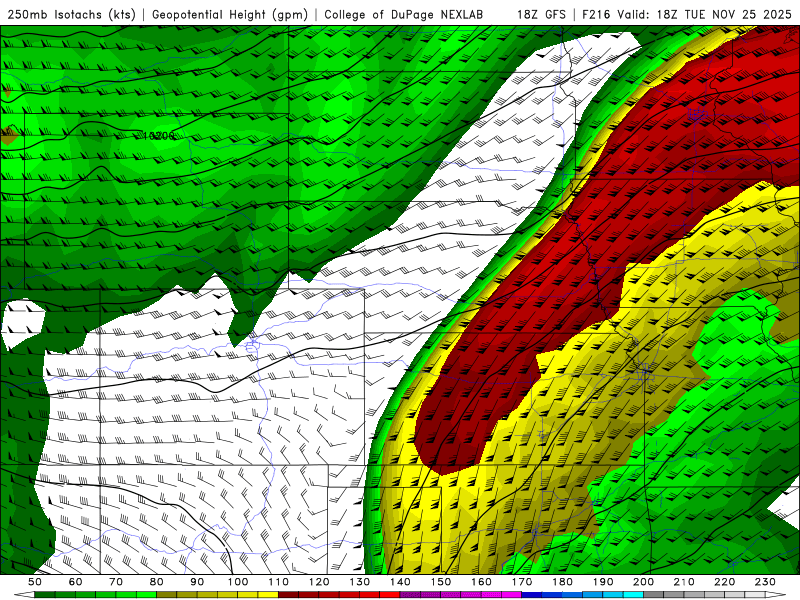
Task: Click the 10200 height contour label
Action: pyautogui.click(x=158, y=136)
